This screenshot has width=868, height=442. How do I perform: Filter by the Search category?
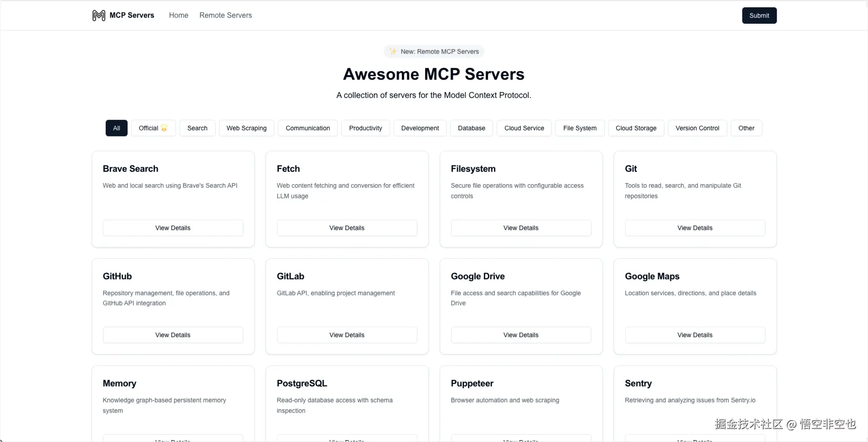click(197, 128)
